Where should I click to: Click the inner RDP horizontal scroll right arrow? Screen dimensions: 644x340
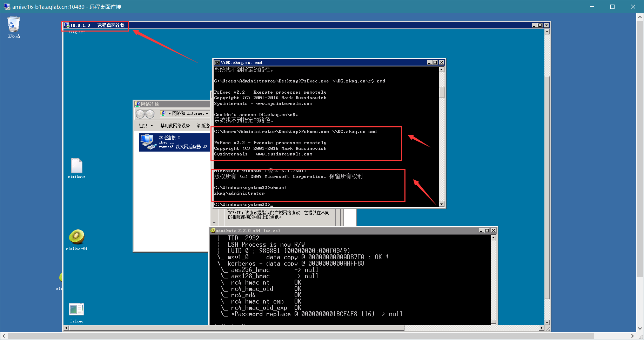[542, 328]
